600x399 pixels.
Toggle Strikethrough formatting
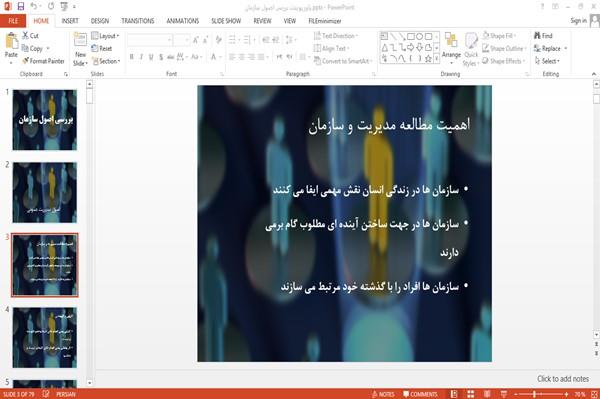point(171,57)
